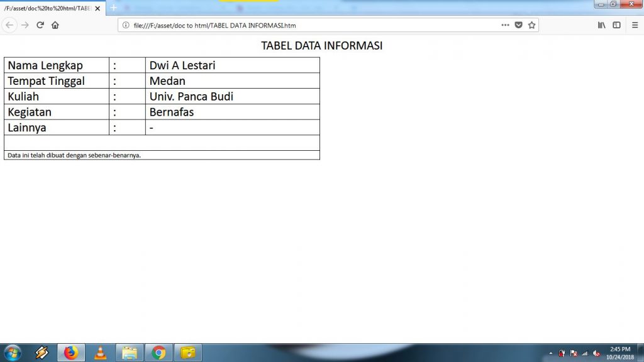
Task: Reload the current page
Action: click(x=40, y=25)
